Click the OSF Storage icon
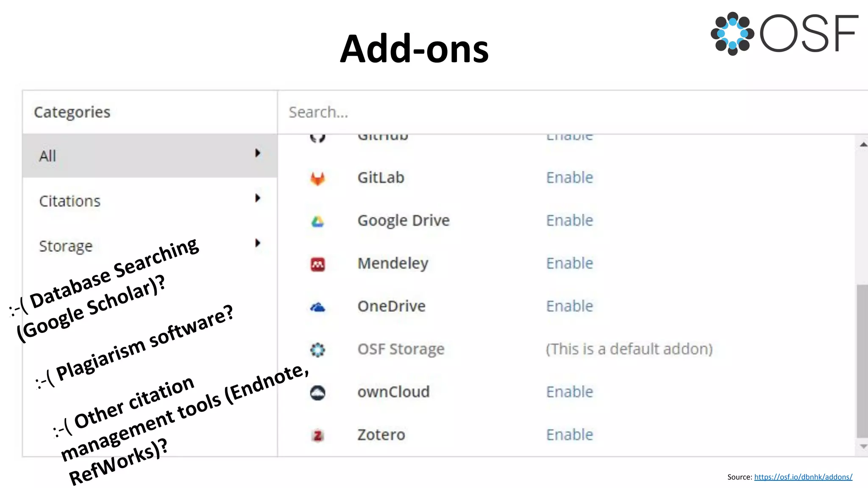868x488 pixels. pos(317,350)
